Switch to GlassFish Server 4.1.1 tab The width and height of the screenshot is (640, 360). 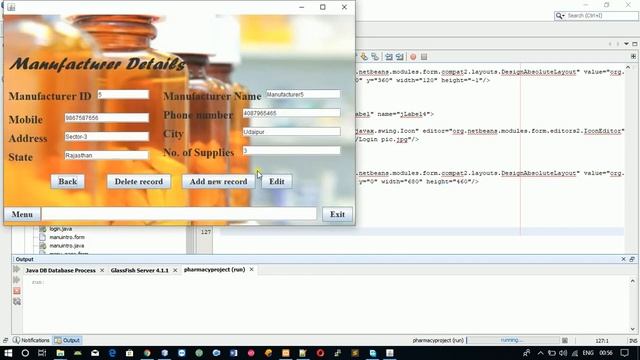coord(140,271)
